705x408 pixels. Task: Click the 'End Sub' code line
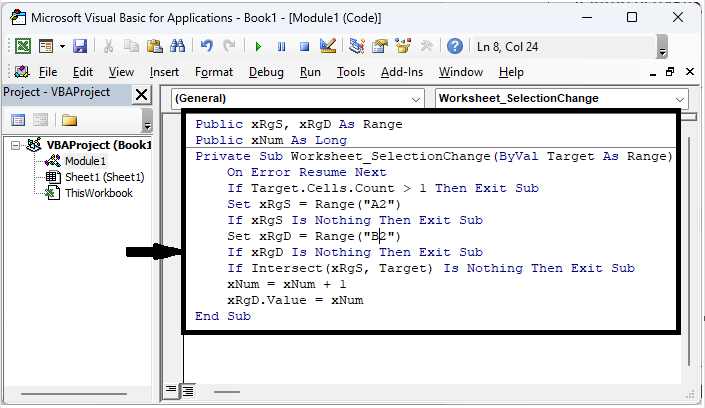pyautogui.click(x=223, y=316)
